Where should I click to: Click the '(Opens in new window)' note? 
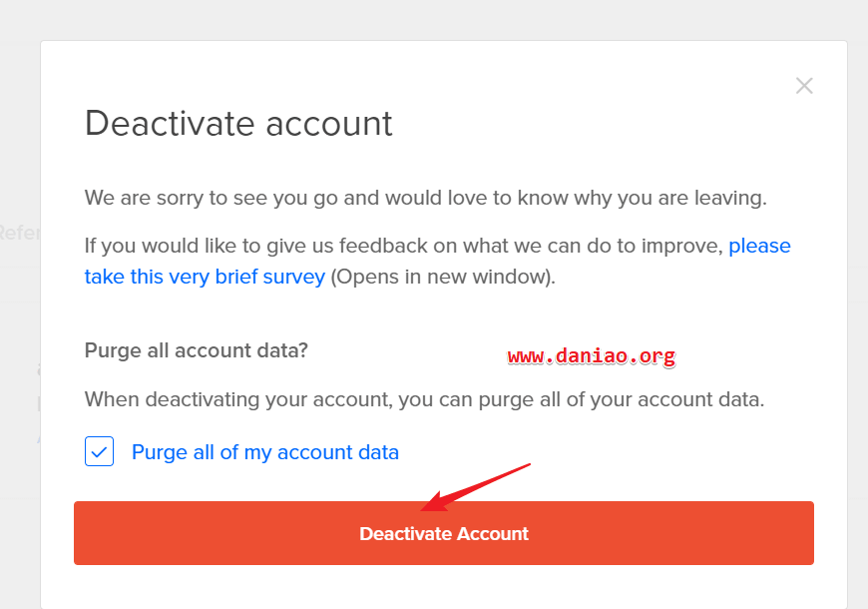(x=443, y=277)
